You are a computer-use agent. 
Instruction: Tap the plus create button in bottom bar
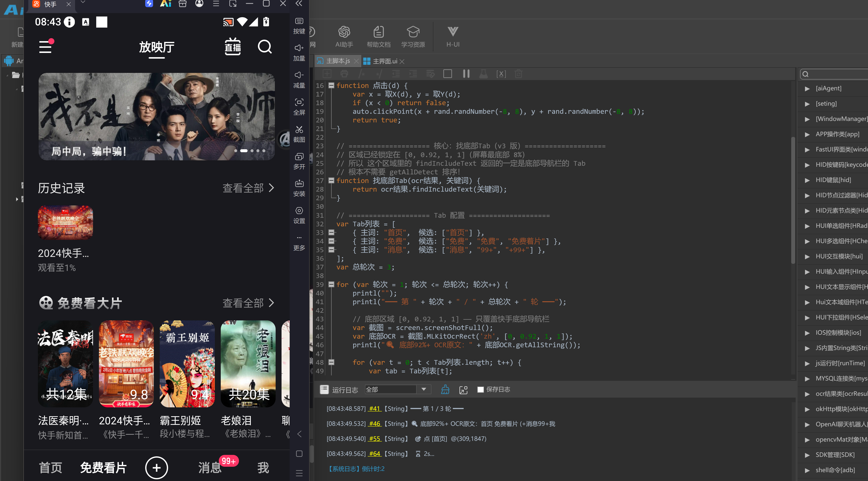pyautogui.click(x=156, y=467)
